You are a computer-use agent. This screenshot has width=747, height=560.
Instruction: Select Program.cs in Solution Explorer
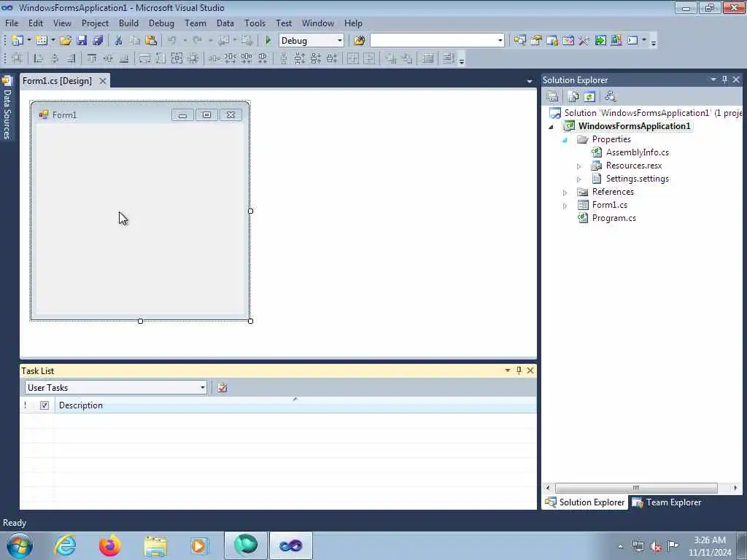[x=614, y=218]
